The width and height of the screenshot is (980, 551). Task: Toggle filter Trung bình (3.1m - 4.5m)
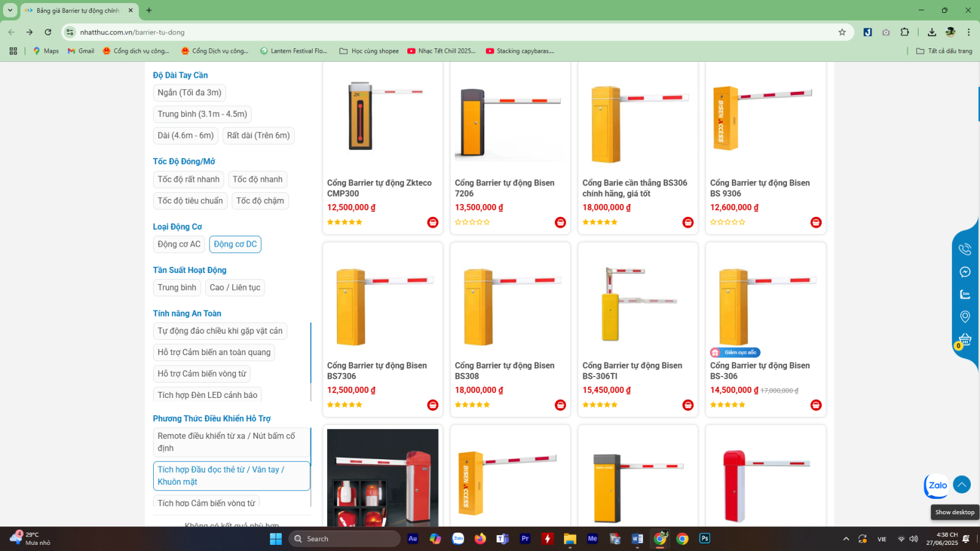pyautogui.click(x=202, y=114)
